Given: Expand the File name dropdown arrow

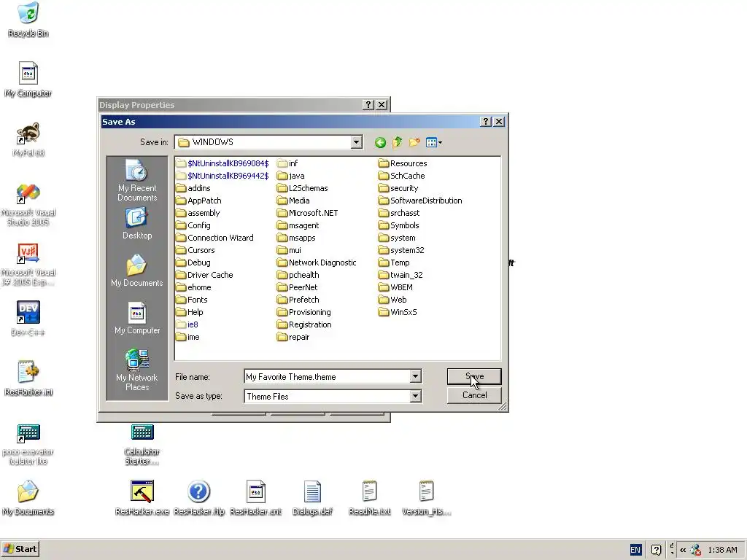Looking at the screenshot, I should click(x=415, y=377).
